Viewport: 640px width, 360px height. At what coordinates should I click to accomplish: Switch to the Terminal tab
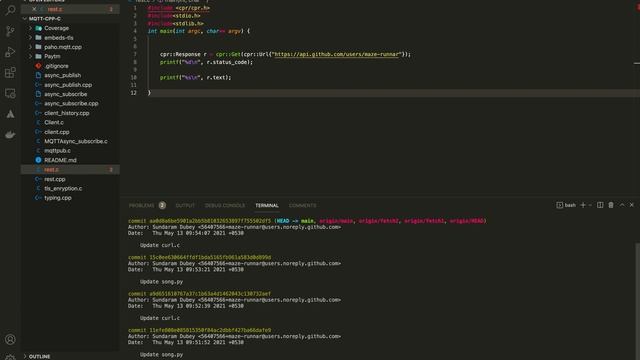(267, 205)
